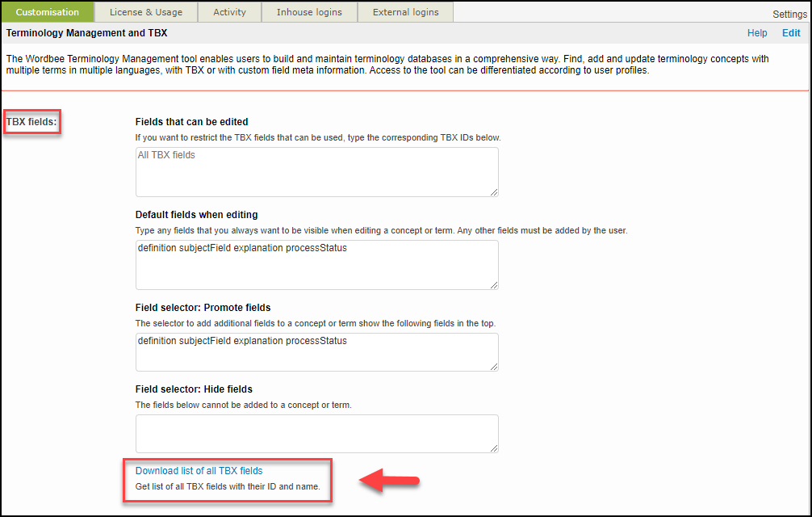This screenshot has width=812, height=517.
Task: Download list of all TBX fields
Action: tap(199, 471)
